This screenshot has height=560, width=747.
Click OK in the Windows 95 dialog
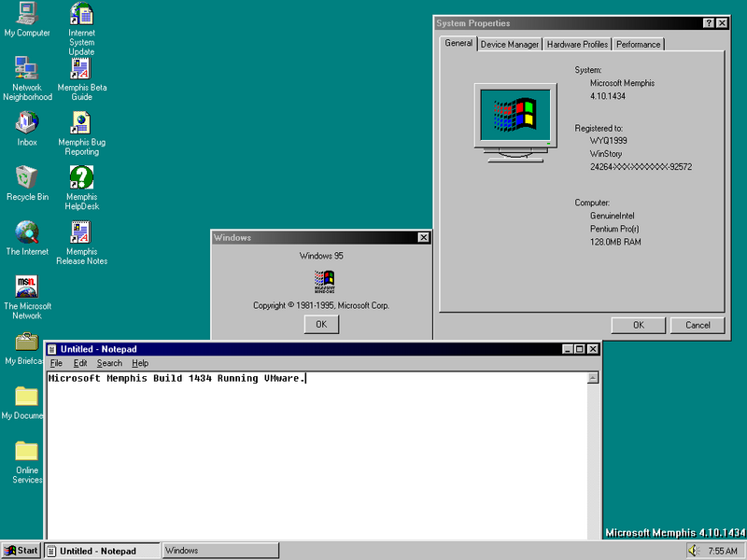pyautogui.click(x=321, y=324)
